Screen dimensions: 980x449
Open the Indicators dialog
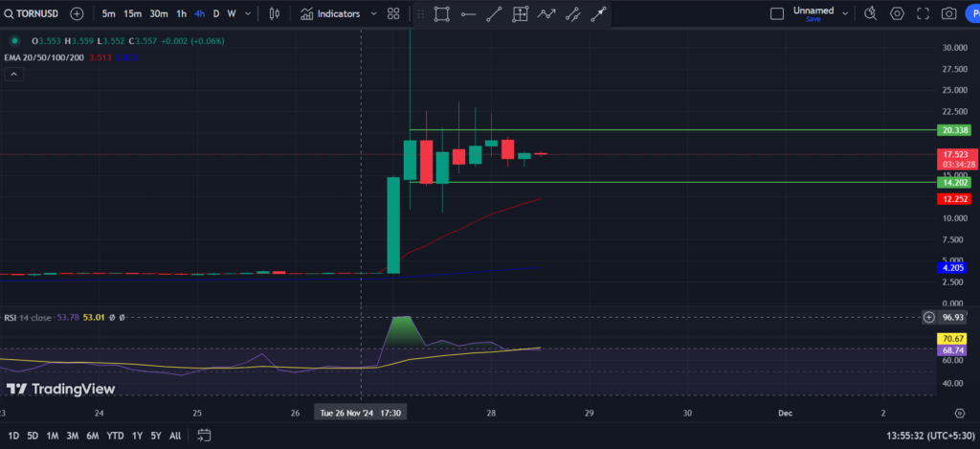coord(330,13)
